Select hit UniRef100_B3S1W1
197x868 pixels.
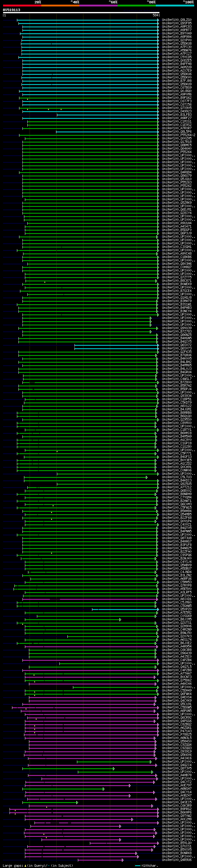(176, 304)
